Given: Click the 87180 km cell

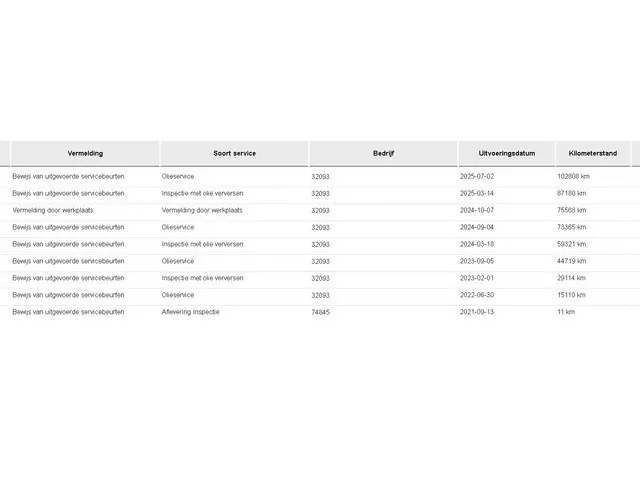Looking at the screenshot, I should (571, 193).
